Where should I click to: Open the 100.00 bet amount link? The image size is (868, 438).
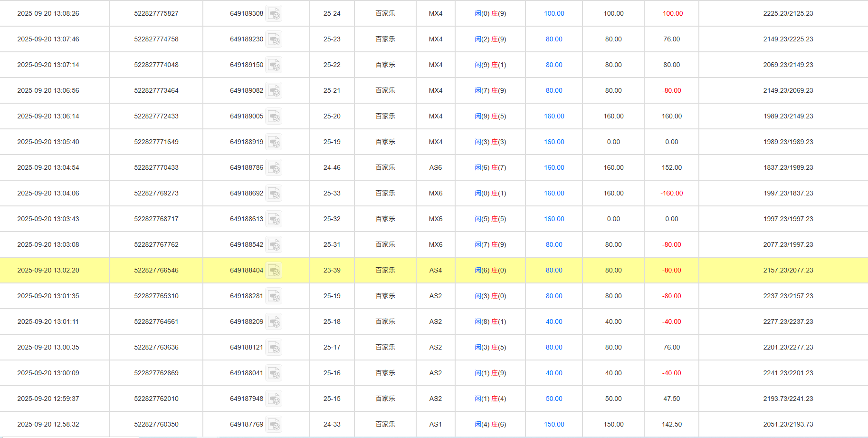[x=553, y=13]
